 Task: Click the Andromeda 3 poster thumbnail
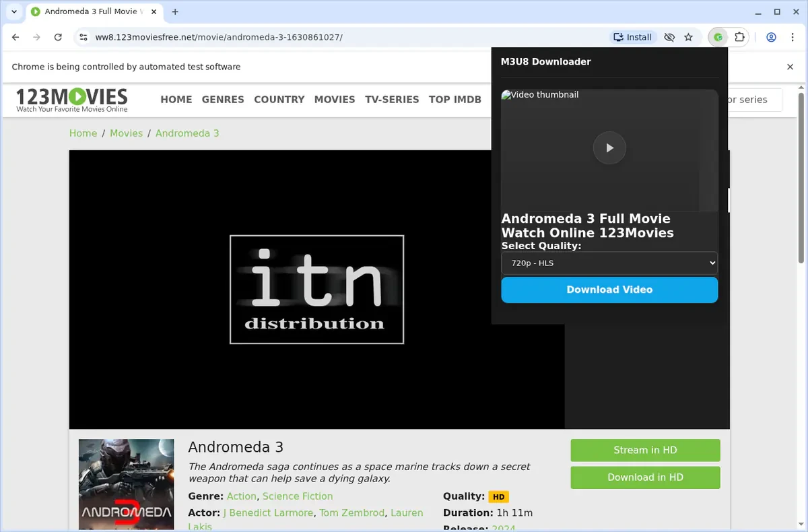[x=126, y=485]
